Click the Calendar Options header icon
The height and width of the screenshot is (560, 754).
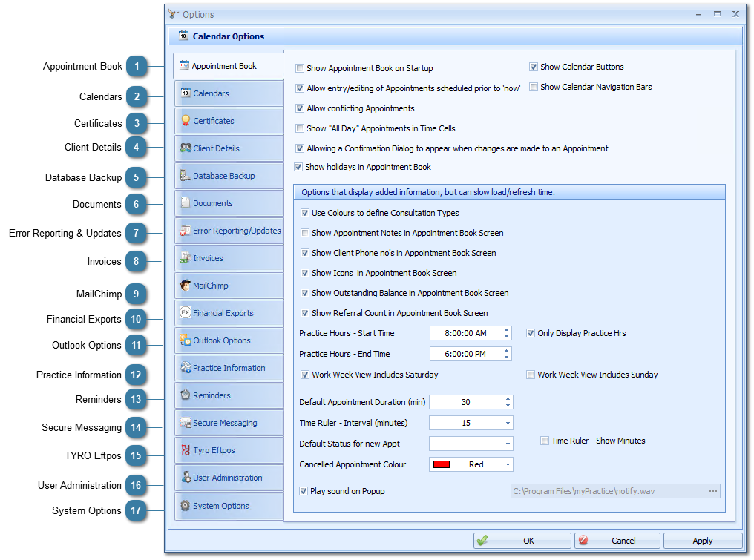click(183, 35)
